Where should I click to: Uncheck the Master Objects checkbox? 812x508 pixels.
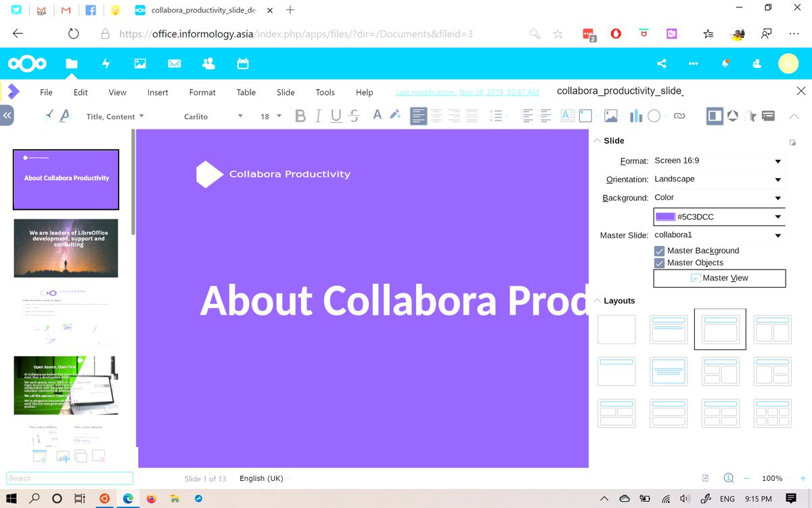(x=660, y=263)
